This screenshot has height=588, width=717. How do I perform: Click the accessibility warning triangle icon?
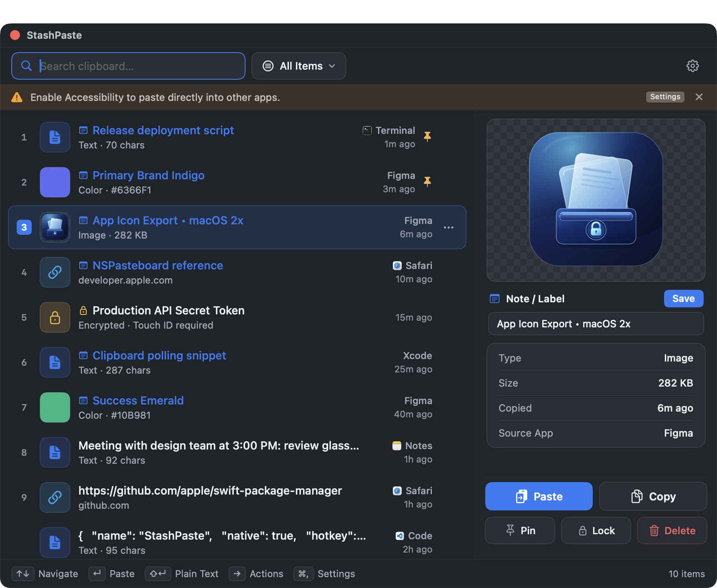click(x=17, y=97)
